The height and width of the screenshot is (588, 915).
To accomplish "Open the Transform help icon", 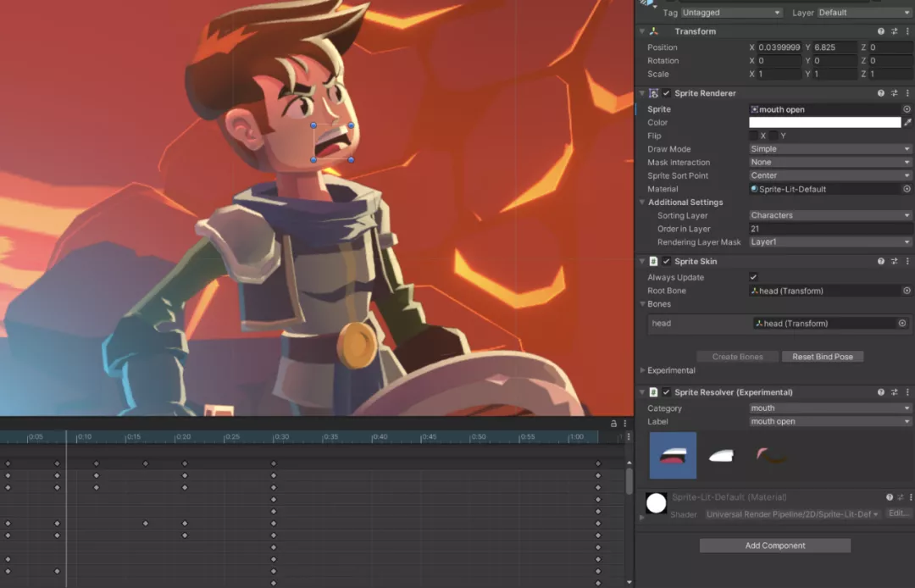I will tap(881, 31).
